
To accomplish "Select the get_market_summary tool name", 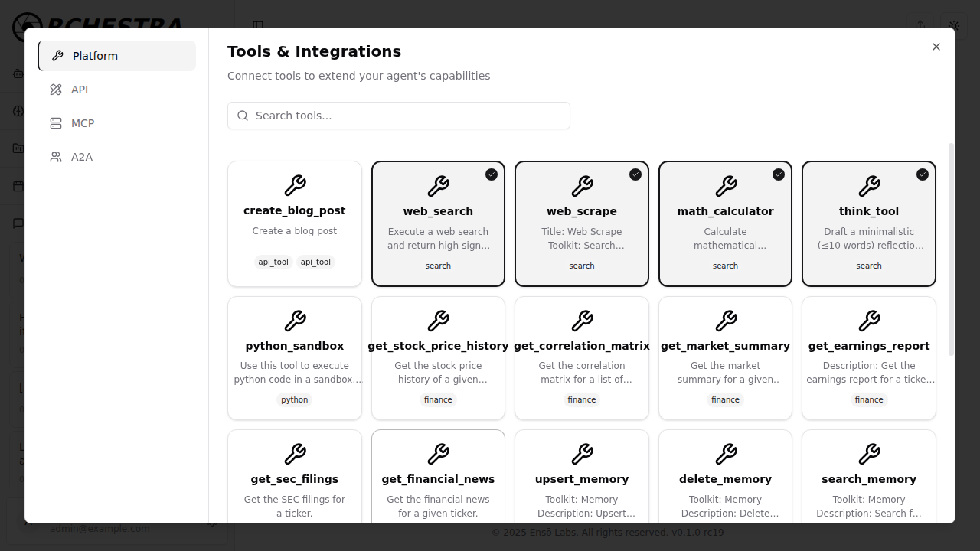I will 725,346.
